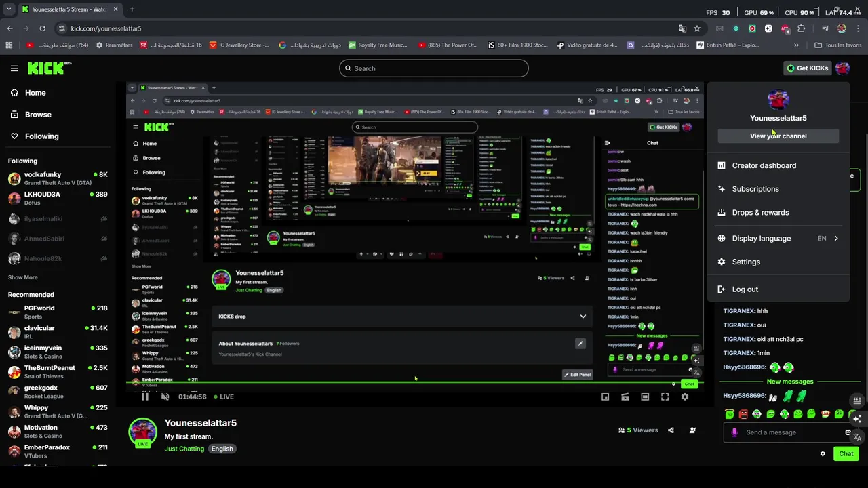Enter fullscreen on the stream player
The height and width of the screenshot is (488, 868).
coord(665,397)
